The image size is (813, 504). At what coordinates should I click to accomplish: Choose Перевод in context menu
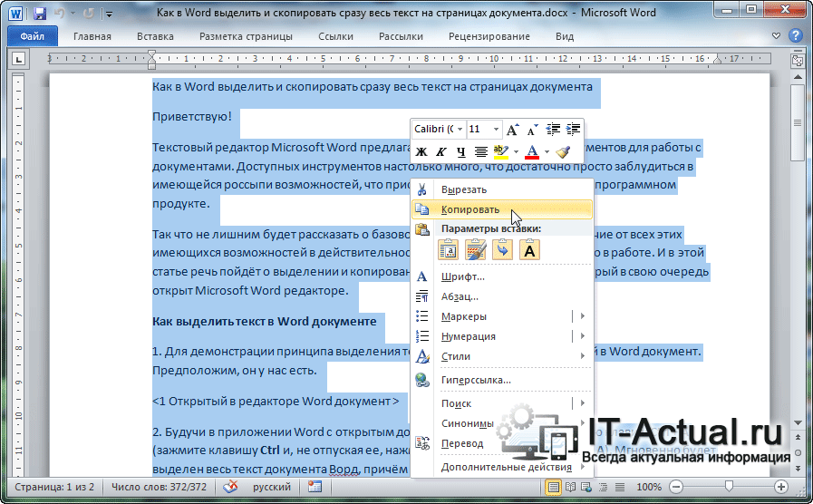(x=502, y=444)
